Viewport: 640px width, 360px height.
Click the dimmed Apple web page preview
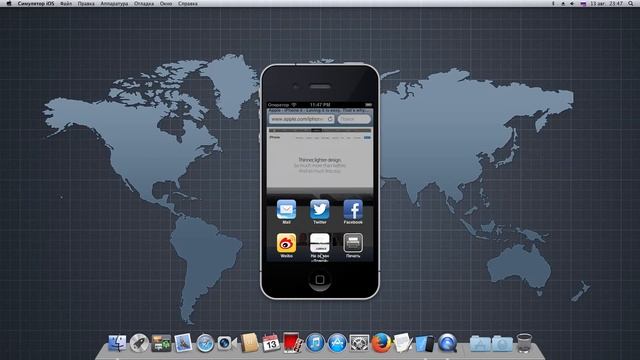320,157
